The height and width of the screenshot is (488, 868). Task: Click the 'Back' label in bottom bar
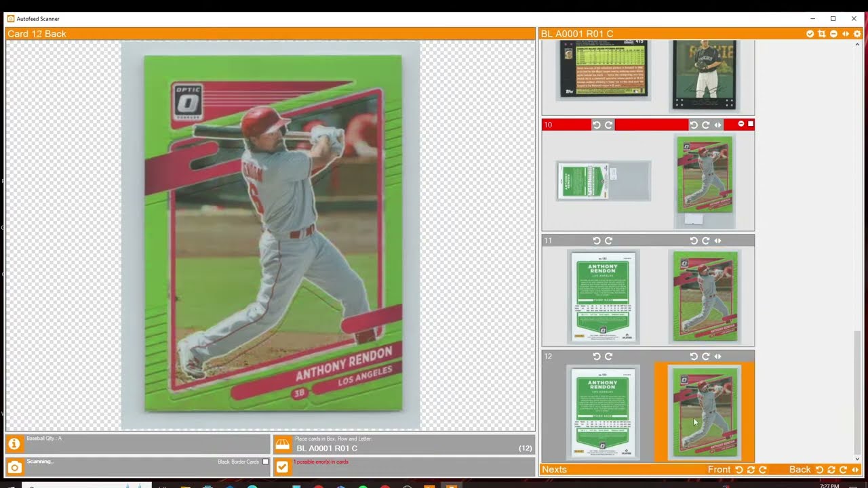pyautogui.click(x=800, y=470)
